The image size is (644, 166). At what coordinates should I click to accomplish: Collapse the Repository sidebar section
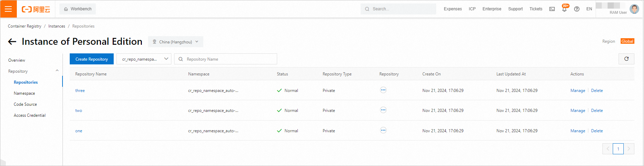57,71
